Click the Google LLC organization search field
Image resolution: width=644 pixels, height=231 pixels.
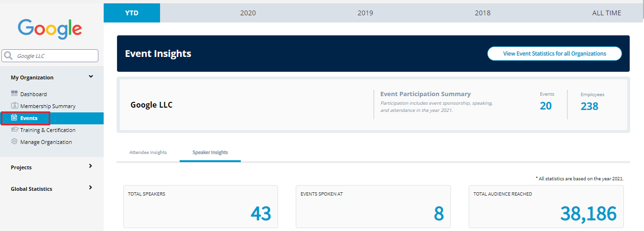click(50, 56)
